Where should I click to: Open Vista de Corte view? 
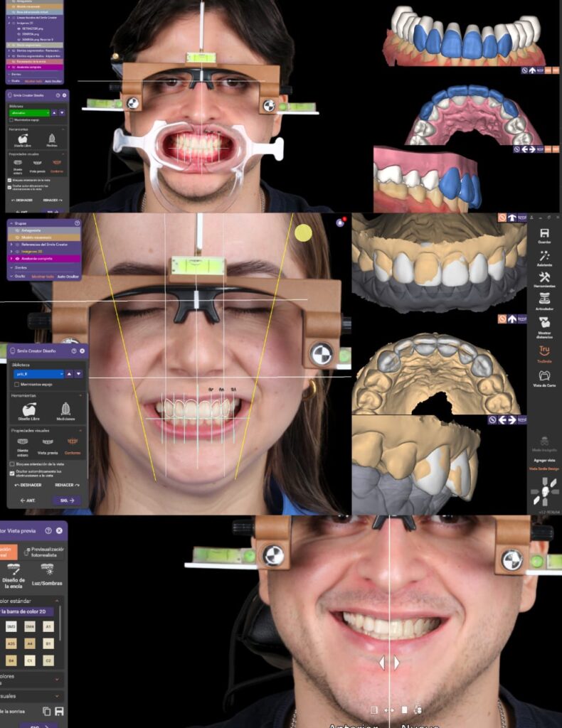(x=544, y=378)
